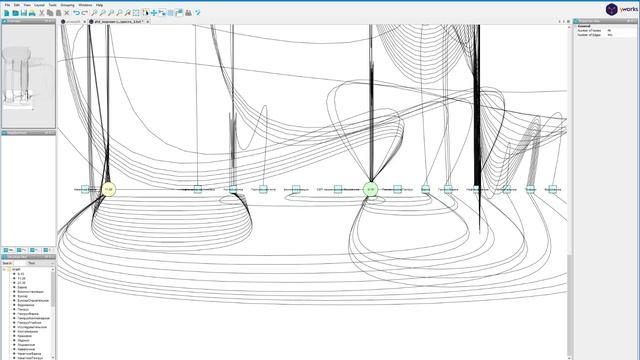Undo the last action
This screenshot has width=640, height=360.
(x=76, y=13)
